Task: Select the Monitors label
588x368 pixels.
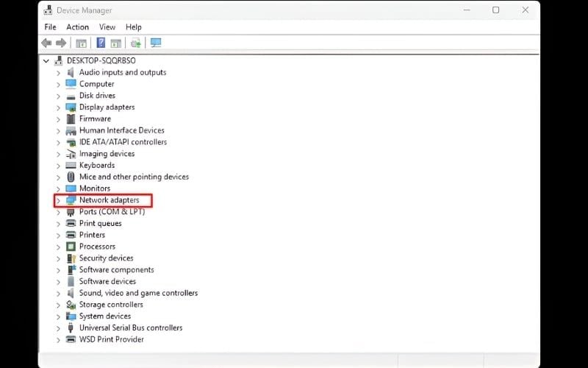Action: tap(95, 188)
